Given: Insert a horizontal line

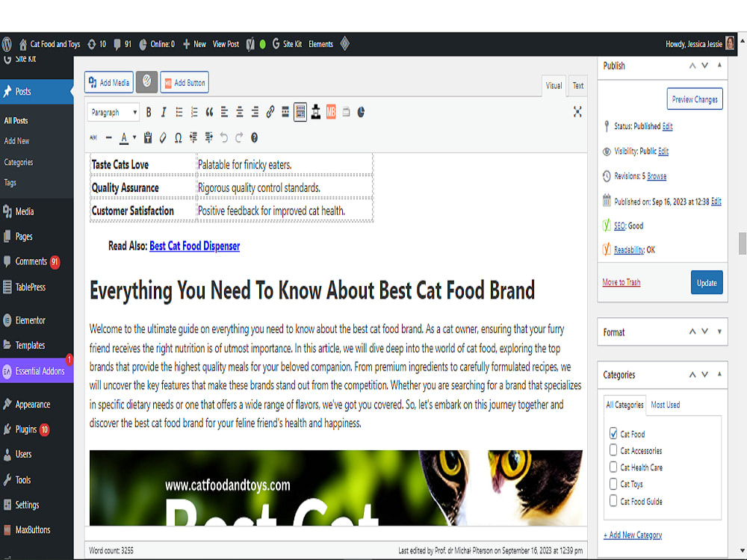Looking at the screenshot, I should [109, 138].
